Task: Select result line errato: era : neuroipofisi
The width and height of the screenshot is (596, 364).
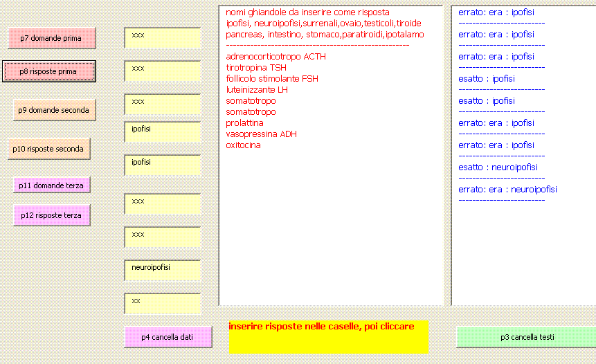Action: tap(508, 189)
